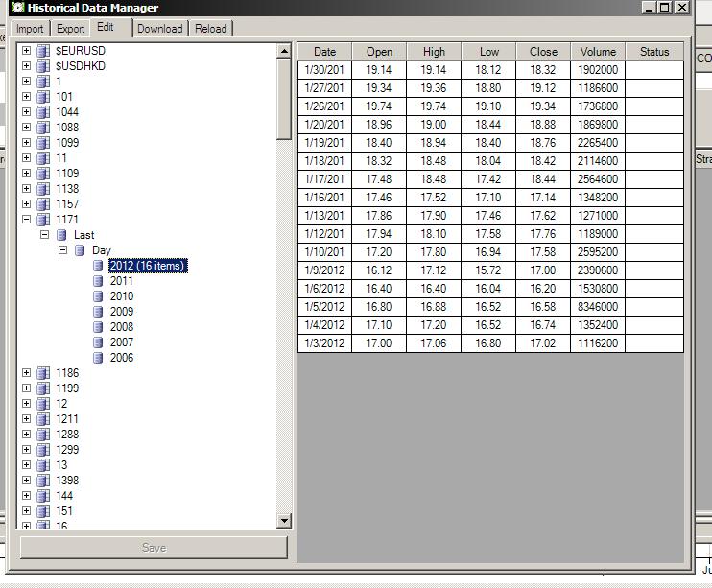
Task: Click Historical Data Manager title bar icon
Action: tap(17, 8)
